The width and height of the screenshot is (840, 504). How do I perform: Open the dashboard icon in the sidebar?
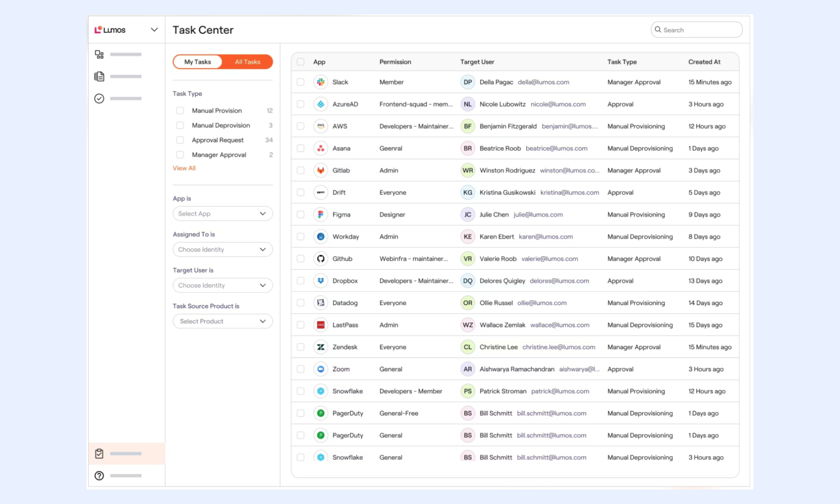99,55
